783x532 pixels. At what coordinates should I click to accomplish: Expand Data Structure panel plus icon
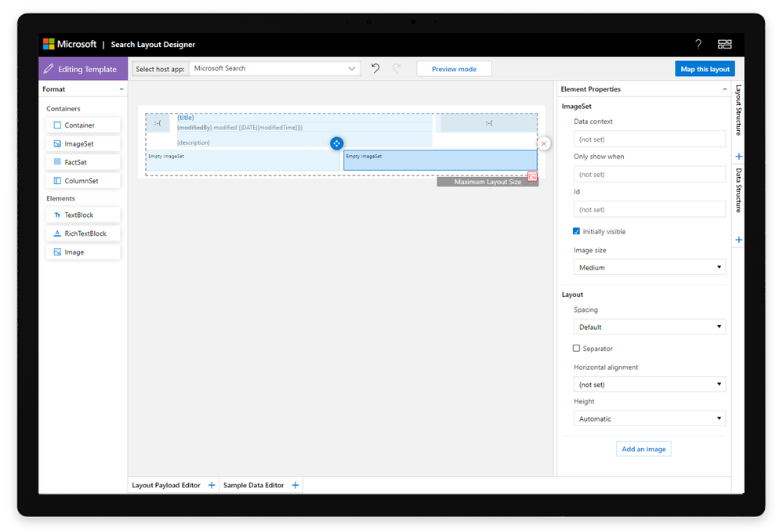click(738, 240)
